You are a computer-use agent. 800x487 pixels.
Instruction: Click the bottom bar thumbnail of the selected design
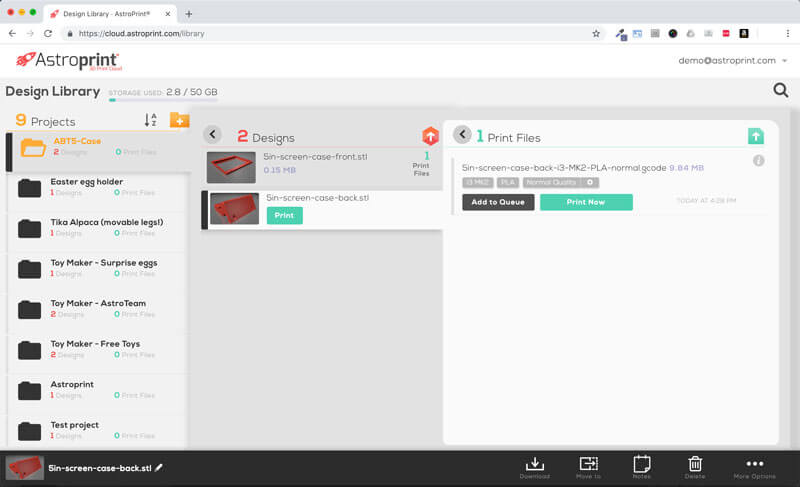point(24,468)
